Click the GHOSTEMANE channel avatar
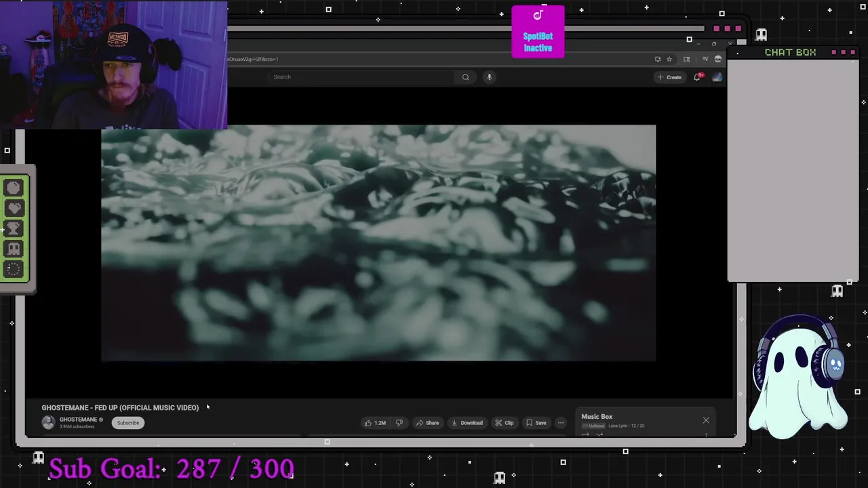This screenshot has height=488, width=868. (48, 422)
